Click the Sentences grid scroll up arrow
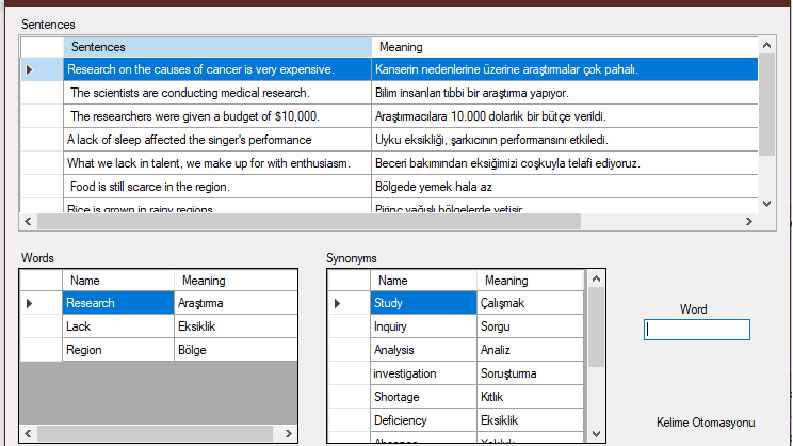Viewport: 793px width, 446px height. coord(767,46)
